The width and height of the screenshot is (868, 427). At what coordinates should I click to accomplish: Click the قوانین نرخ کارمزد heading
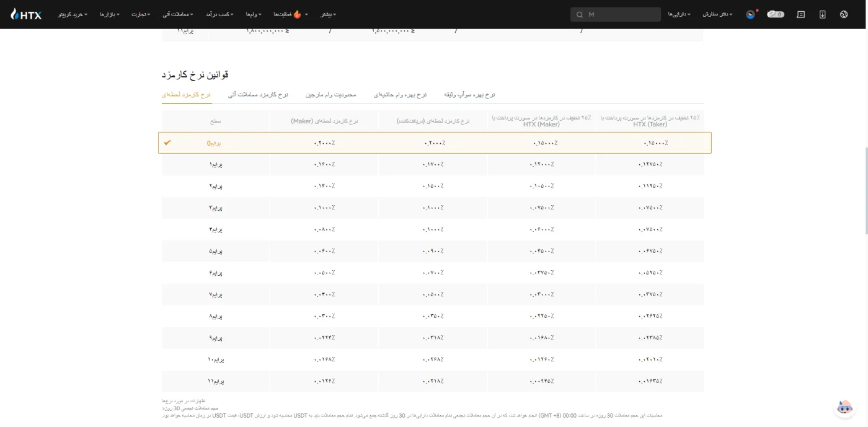point(195,74)
